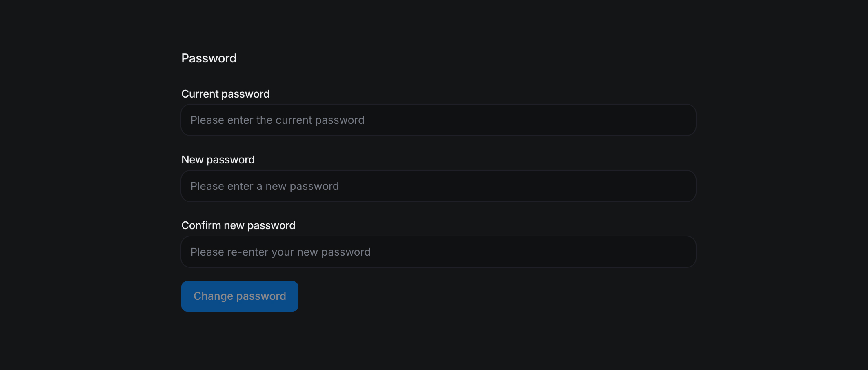Click the Change password button
The width and height of the screenshot is (868, 370).
(240, 296)
